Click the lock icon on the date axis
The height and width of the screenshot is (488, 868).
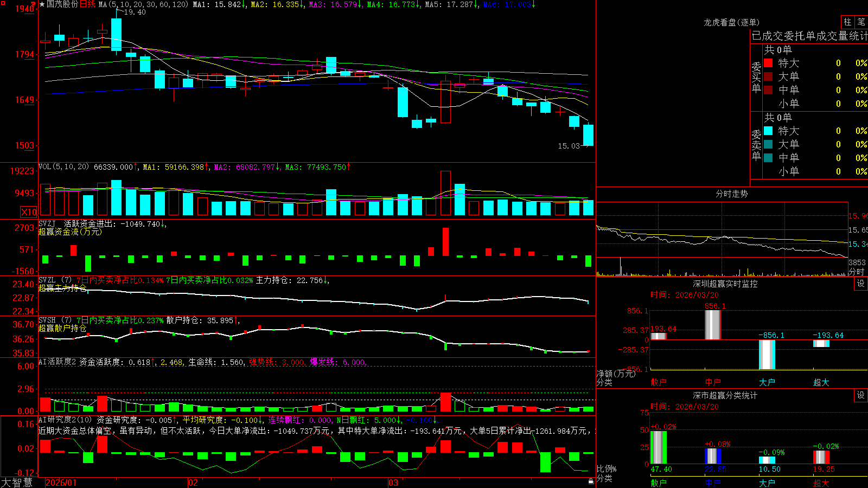point(591,481)
